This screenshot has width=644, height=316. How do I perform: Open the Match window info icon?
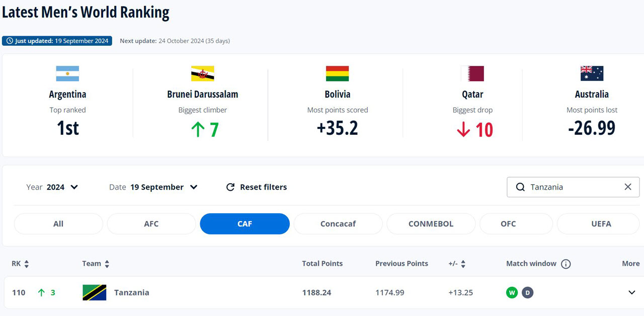pyautogui.click(x=566, y=264)
